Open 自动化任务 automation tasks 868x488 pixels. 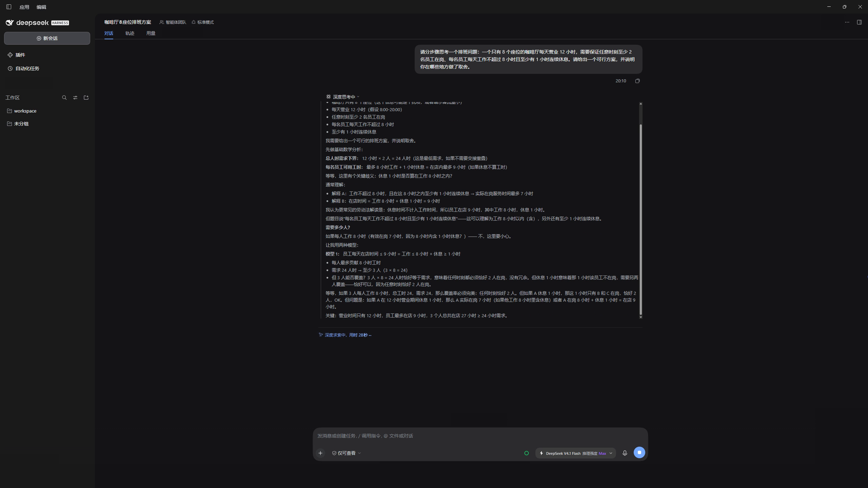click(47, 68)
